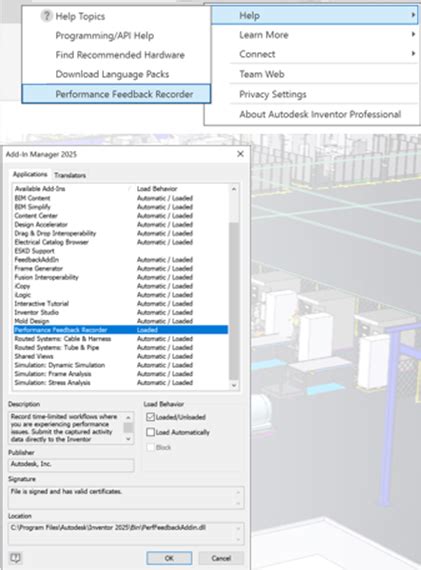Select Routed Systems: Tube & Pipe row
Viewport: 421px width, 570px height.
pos(121,347)
